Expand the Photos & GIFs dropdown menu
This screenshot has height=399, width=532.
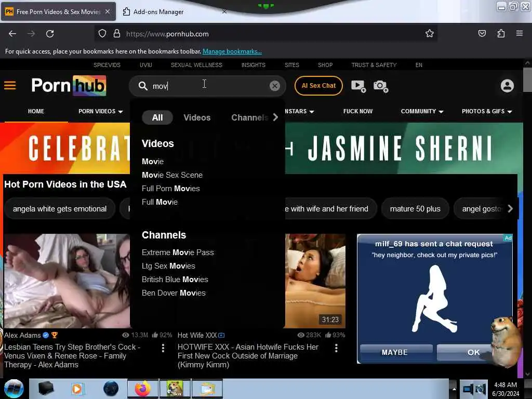pos(487,111)
